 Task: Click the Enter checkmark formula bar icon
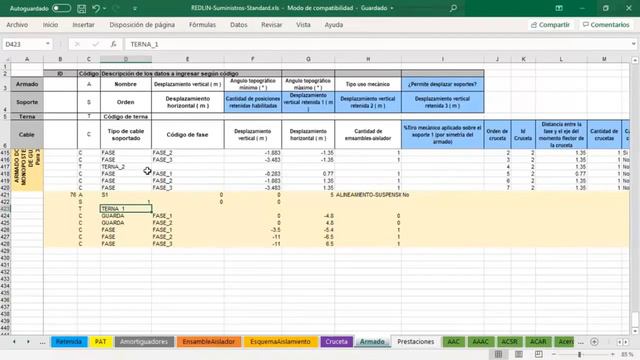tap(96, 44)
